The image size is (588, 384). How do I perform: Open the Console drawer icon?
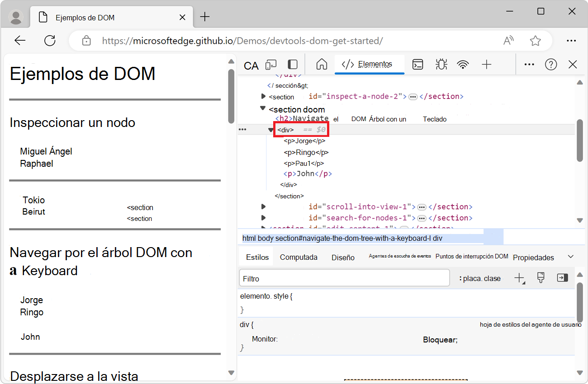point(417,65)
